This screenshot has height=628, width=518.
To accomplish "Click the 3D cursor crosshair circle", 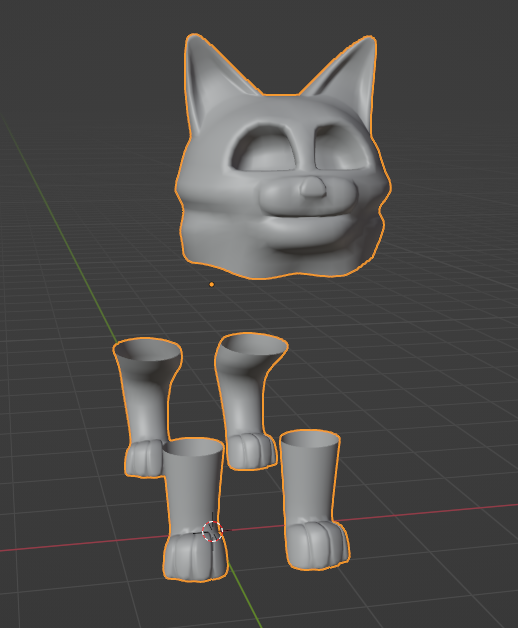I will [212, 531].
